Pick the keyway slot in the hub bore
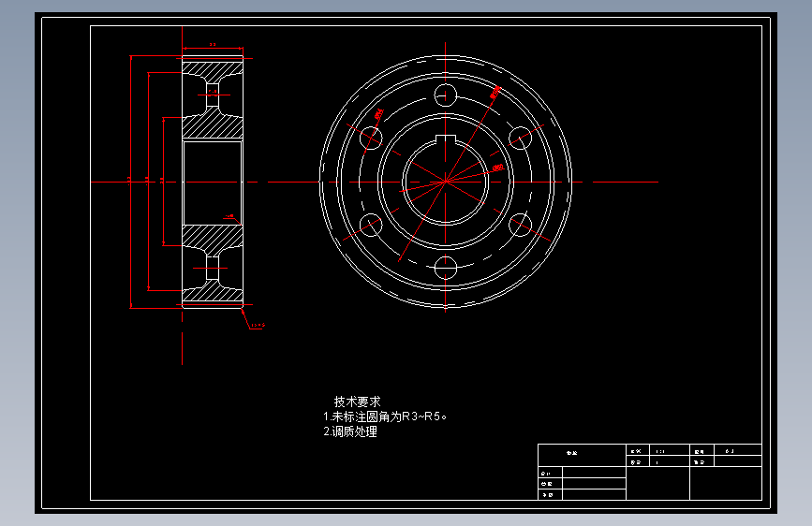The height and width of the screenshot is (526, 812). [446, 139]
